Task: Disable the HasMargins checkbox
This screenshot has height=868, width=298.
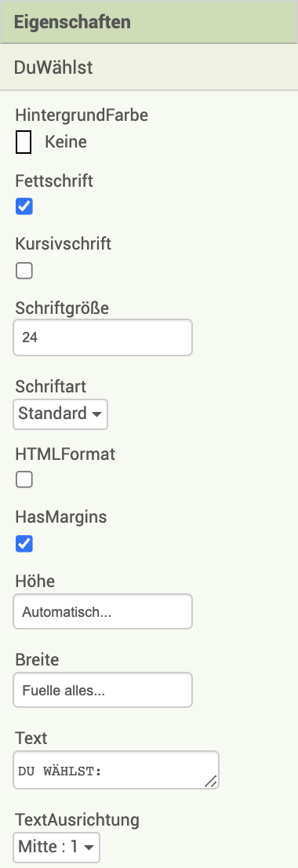Action: point(24,544)
